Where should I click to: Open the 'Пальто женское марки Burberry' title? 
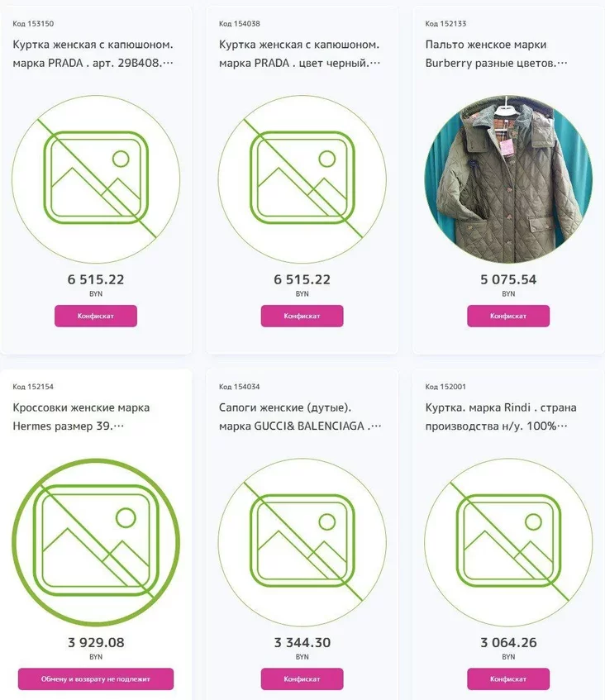(x=497, y=53)
